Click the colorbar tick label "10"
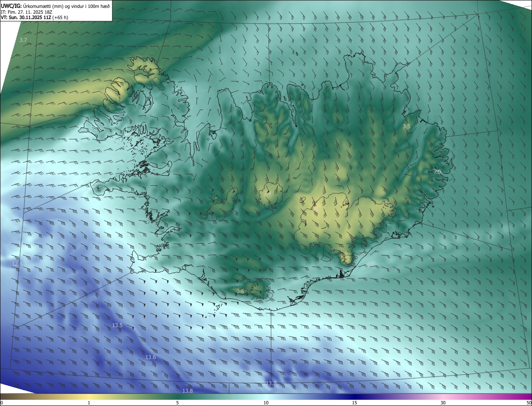This screenshot has height=406, width=532. [266, 403]
